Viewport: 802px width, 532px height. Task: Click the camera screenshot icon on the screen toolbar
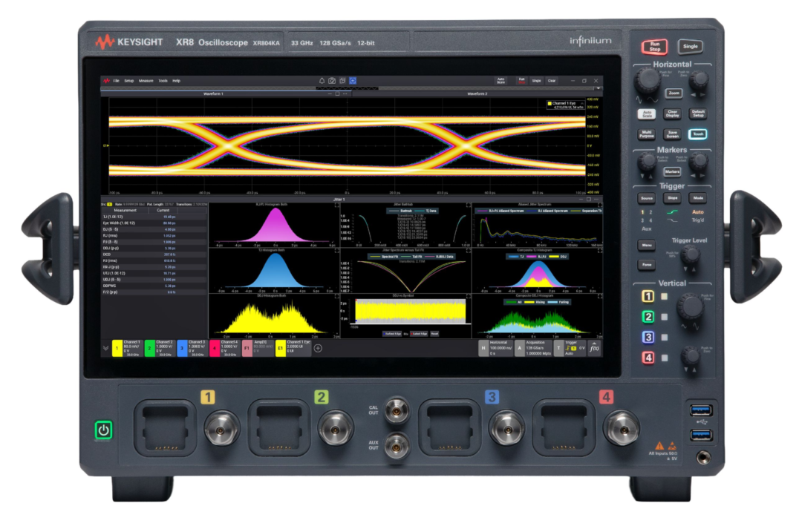pos(332,81)
